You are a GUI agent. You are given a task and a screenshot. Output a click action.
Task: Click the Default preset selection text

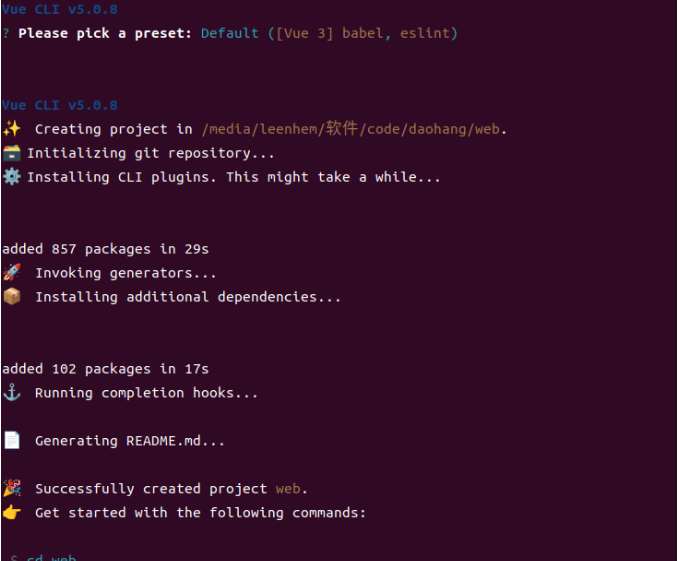pyautogui.click(x=230, y=33)
